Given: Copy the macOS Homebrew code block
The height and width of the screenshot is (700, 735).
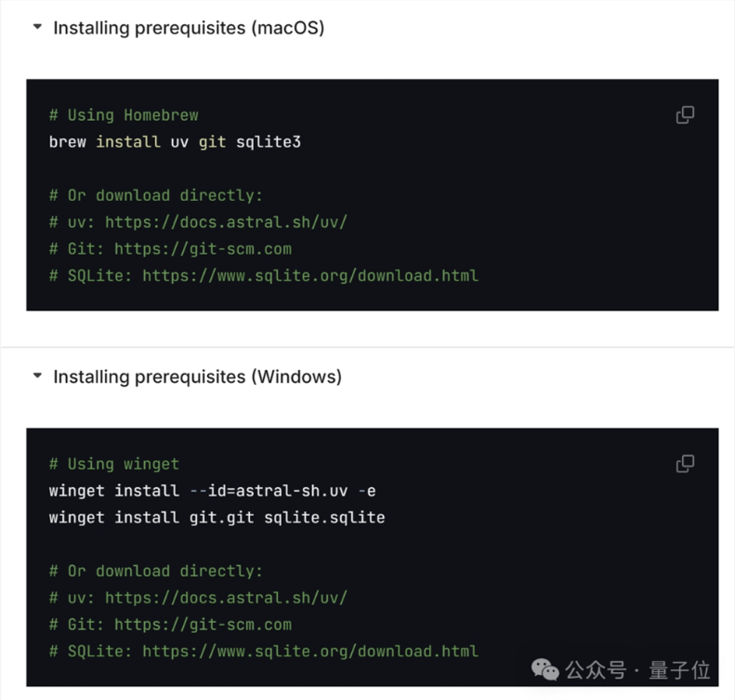Looking at the screenshot, I should point(685,115).
